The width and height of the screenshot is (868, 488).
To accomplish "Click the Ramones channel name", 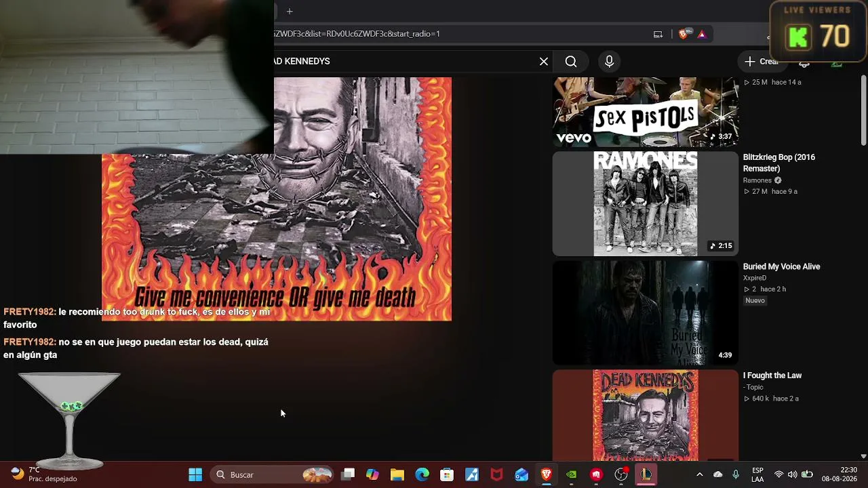I will pos(757,180).
